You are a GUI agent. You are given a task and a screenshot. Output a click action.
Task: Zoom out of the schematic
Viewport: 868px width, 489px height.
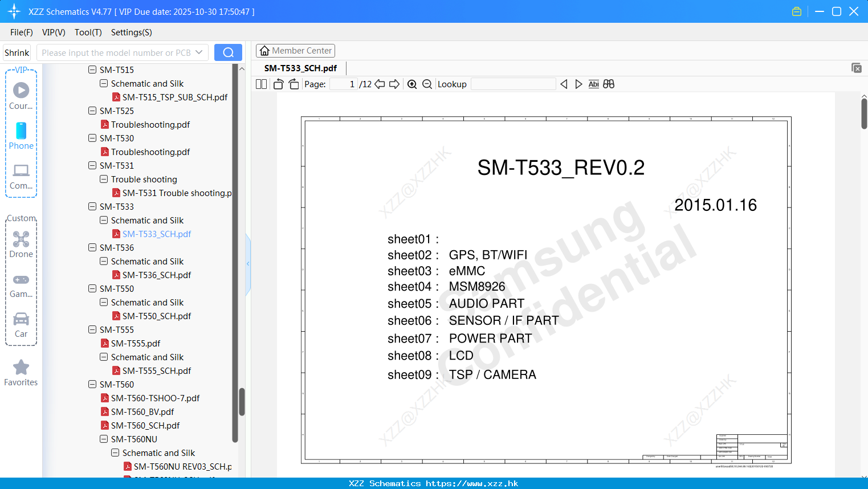pyautogui.click(x=427, y=84)
